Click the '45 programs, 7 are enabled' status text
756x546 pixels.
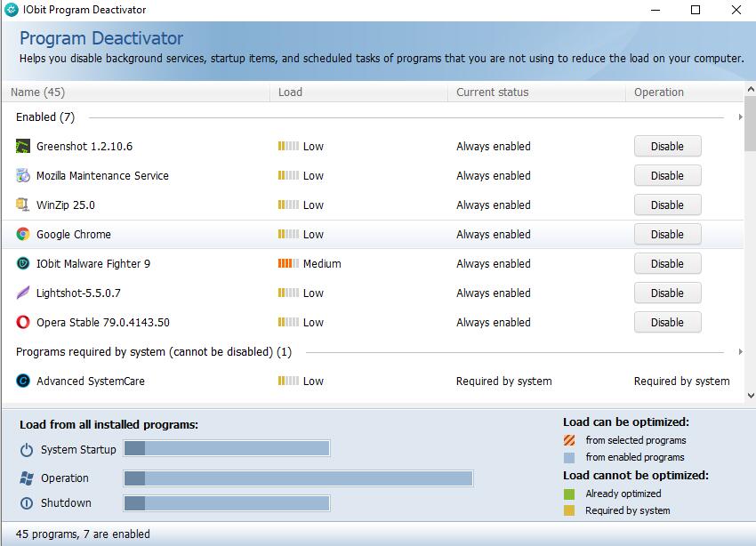(83, 534)
